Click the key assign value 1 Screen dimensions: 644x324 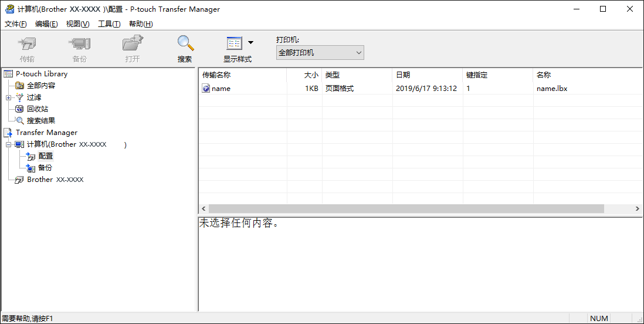468,89
